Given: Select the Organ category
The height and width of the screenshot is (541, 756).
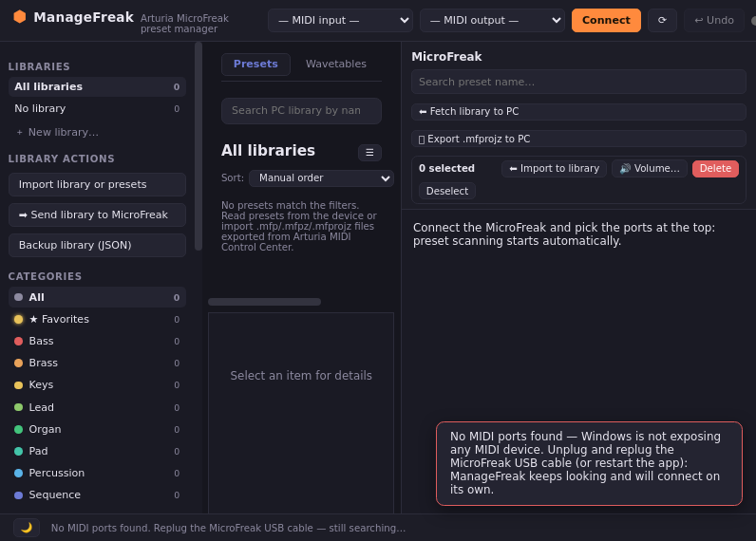Looking at the screenshot, I should (x=97, y=429).
